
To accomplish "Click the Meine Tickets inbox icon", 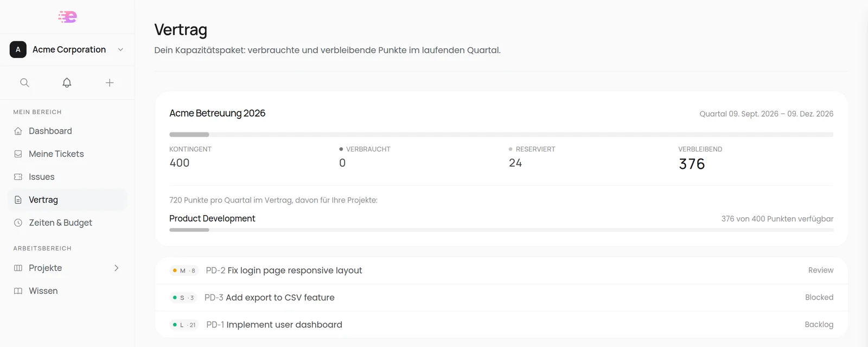I will click(18, 154).
